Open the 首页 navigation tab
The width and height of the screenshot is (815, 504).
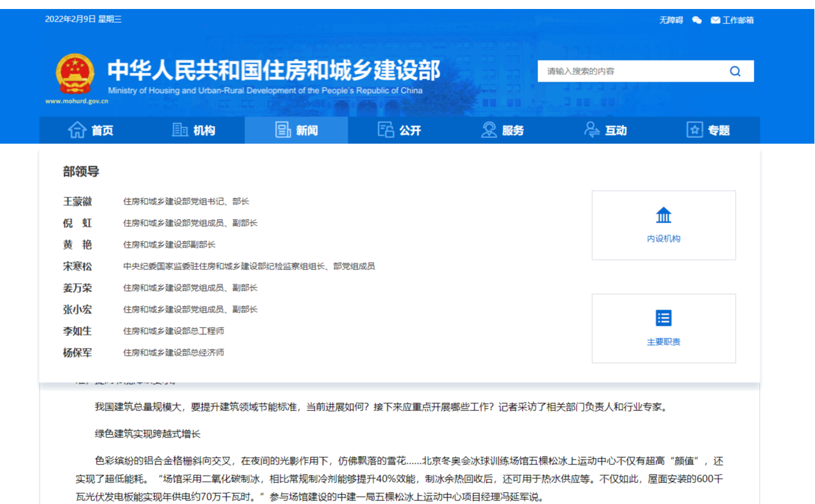point(91,130)
